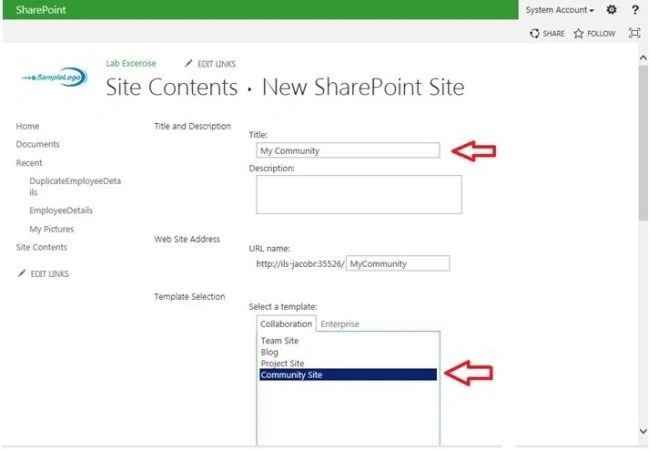Open the help question mark

(x=635, y=10)
